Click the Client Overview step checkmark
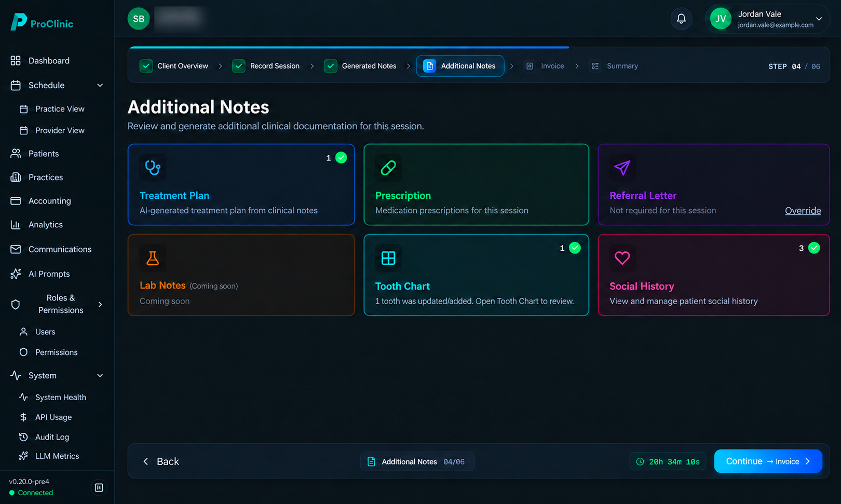This screenshot has height=504, width=841. [x=146, y=66]
